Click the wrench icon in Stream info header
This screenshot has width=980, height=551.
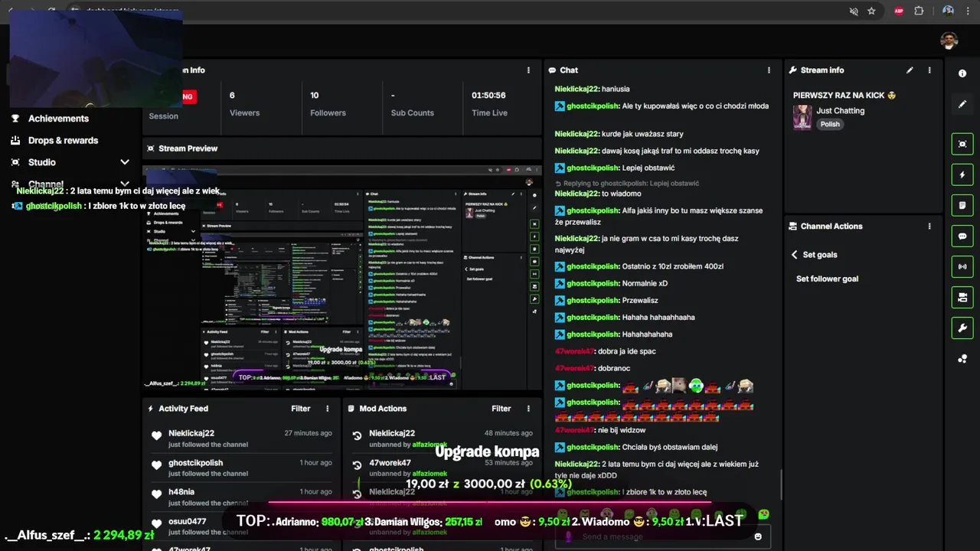point(793,70)
